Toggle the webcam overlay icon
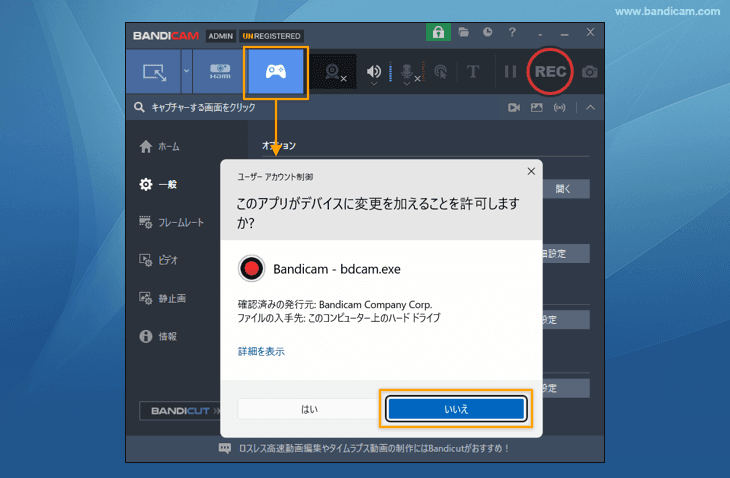This screenshot has width=730, height=478. 333,72
